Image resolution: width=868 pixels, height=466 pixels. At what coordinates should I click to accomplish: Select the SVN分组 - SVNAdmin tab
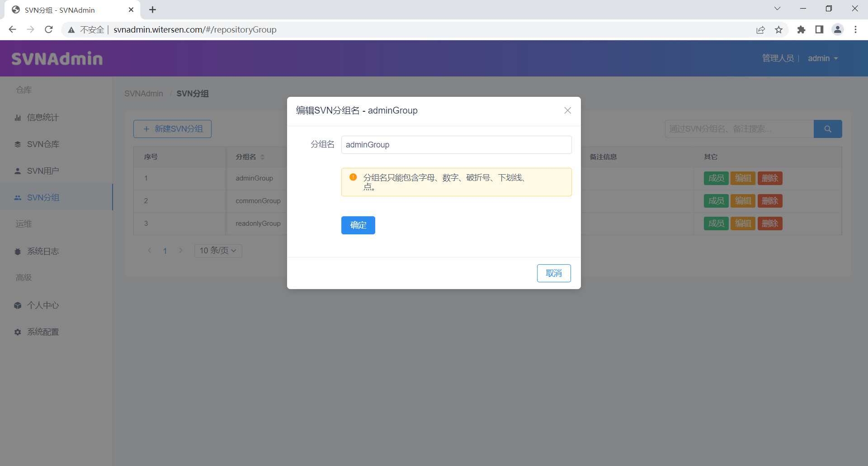[x=72, y=10]
